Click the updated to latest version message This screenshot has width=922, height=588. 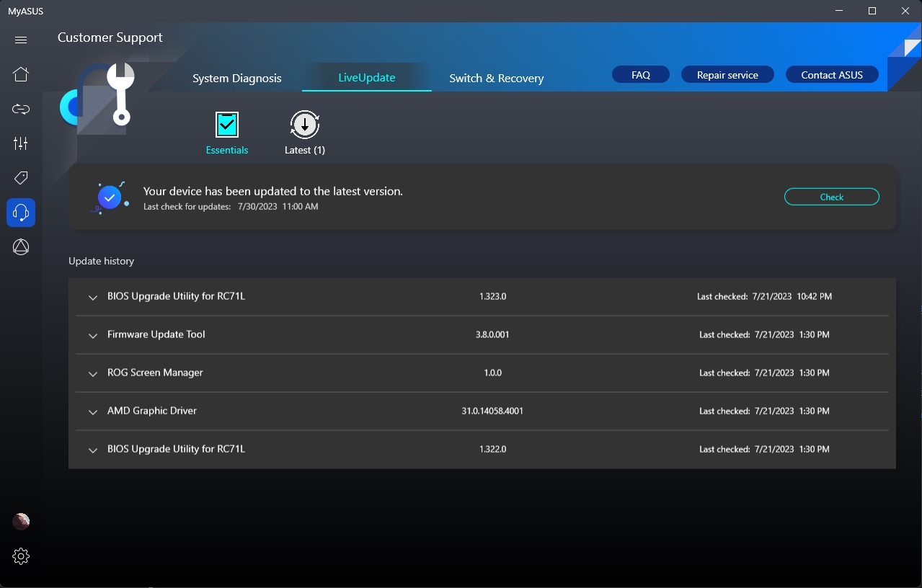(273, 191)
